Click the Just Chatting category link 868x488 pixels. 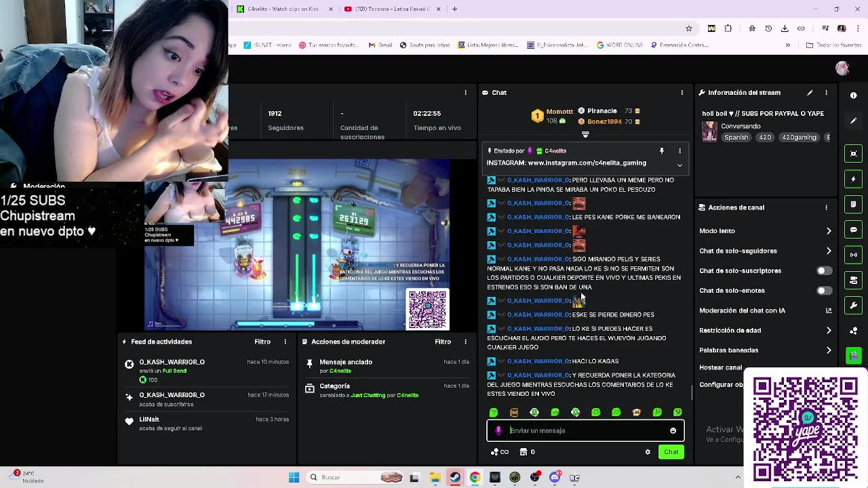pos(368,395)
